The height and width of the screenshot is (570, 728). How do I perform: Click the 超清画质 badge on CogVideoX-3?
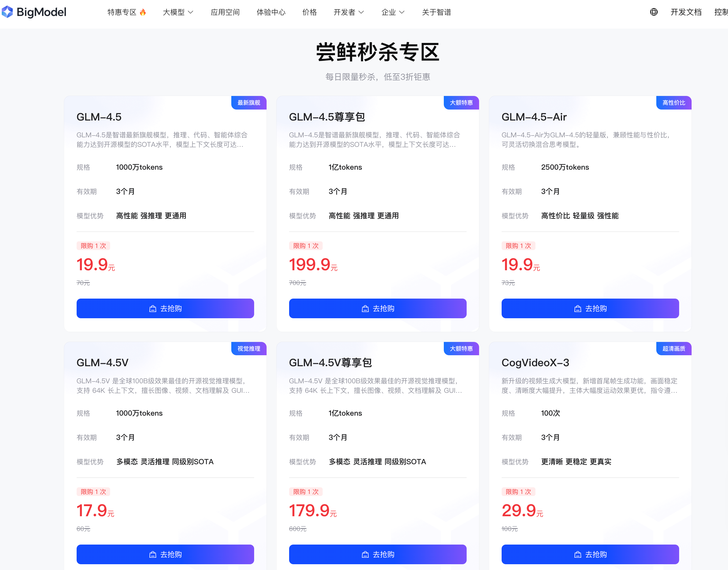pos(674,349)
